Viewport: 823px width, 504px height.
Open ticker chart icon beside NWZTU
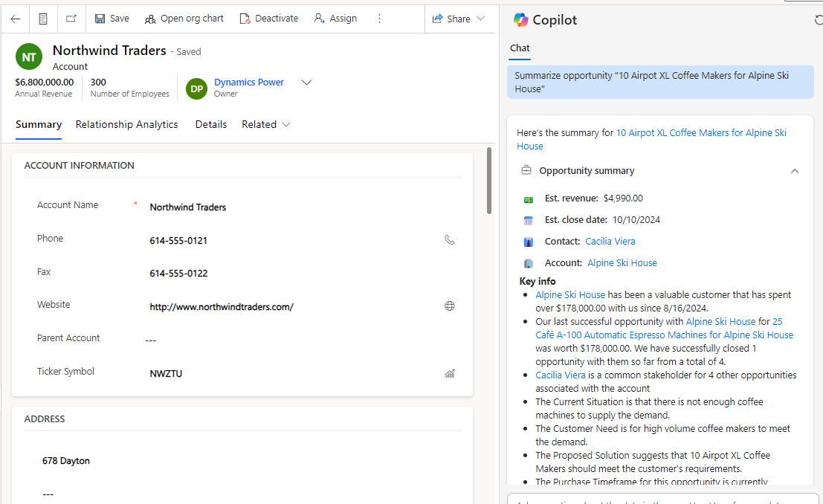450,373
